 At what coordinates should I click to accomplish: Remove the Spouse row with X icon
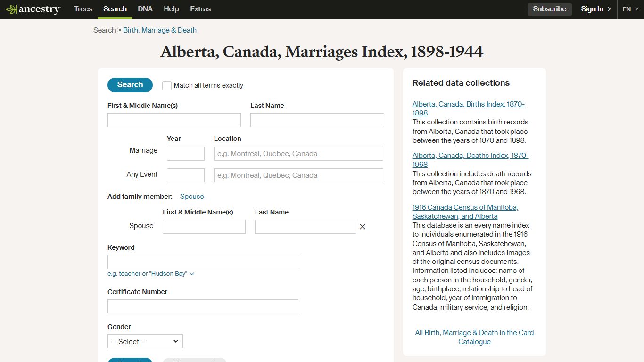[363, 227]
